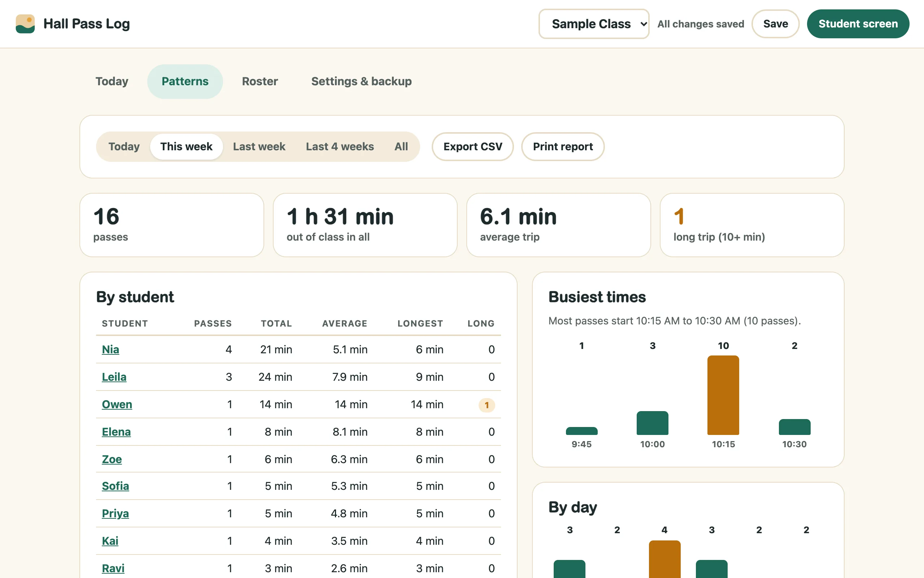Click Owen's long trip badge

487,405
